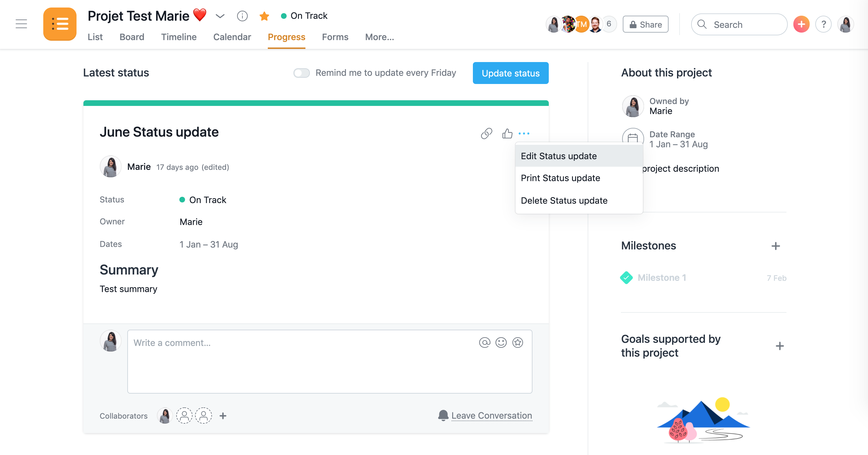The image size is (868, 455).
Task: Click the Write a comment field
Action: 303,361
